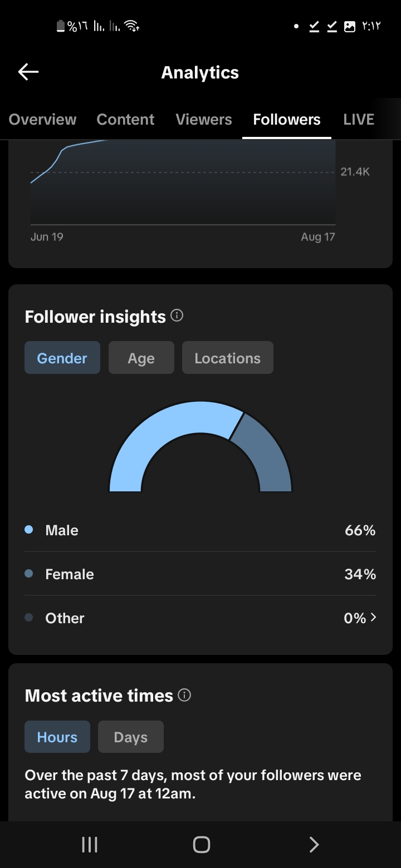The width and height of the screenshot is (401, 868).
Task: Show active times by Days
Action: click(x=131, y=737)
